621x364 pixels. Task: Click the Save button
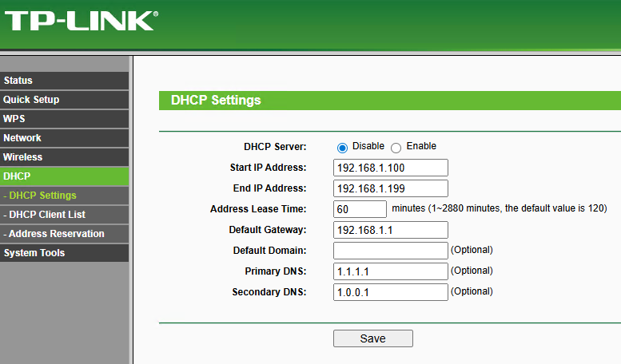(373, 338)
